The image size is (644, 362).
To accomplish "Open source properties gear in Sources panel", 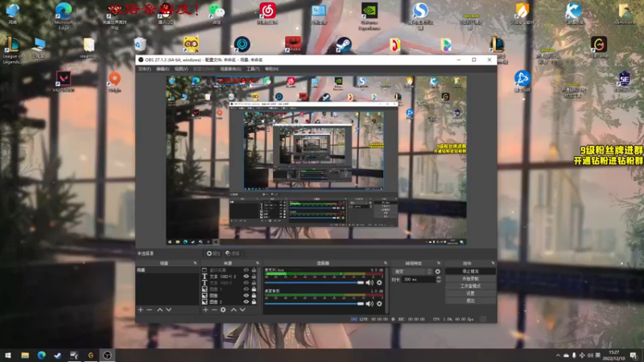I will pos(223,310).
